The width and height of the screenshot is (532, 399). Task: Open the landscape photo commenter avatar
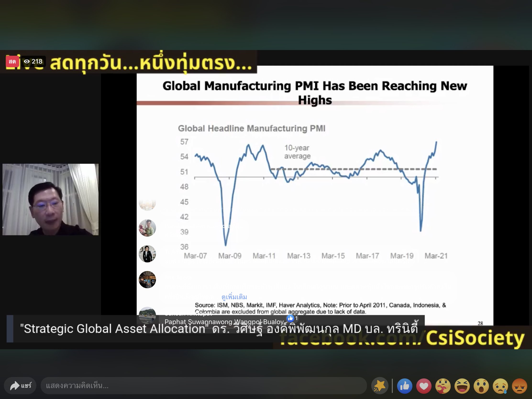147,315
